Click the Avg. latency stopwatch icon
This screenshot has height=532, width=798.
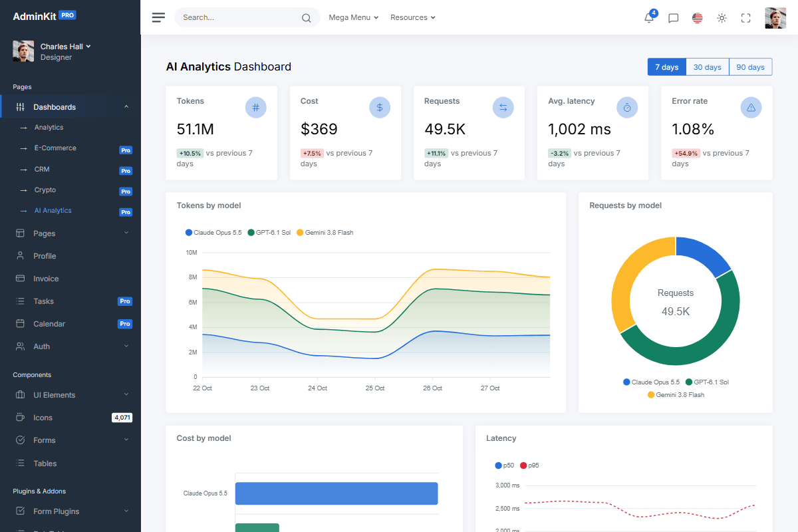click(x=627, y=107)
